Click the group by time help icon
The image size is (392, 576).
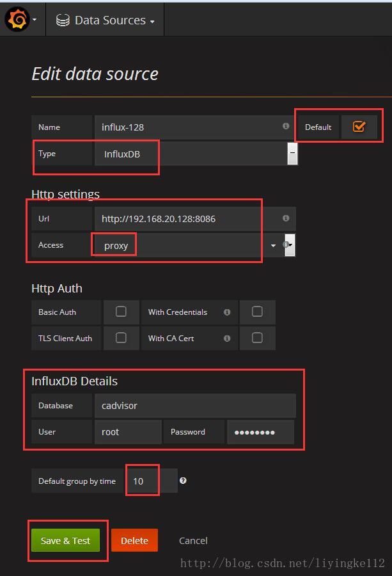[183, 481]
